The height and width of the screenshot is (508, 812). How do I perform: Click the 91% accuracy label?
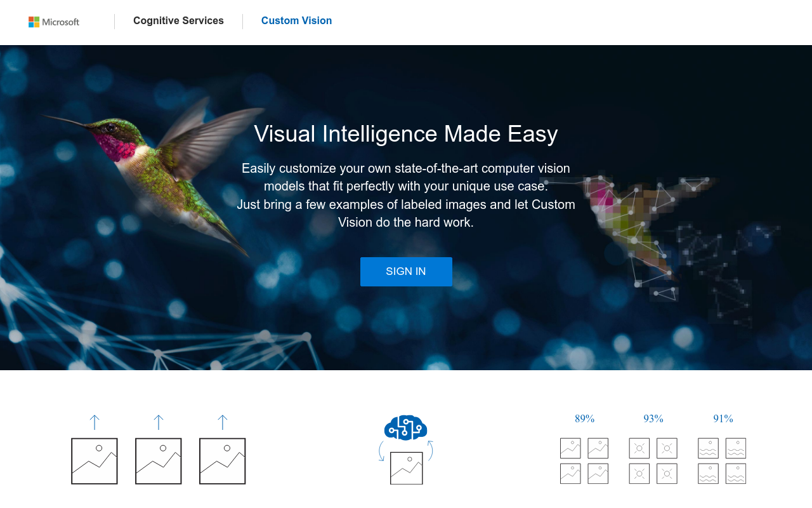(x=723, y=419)
